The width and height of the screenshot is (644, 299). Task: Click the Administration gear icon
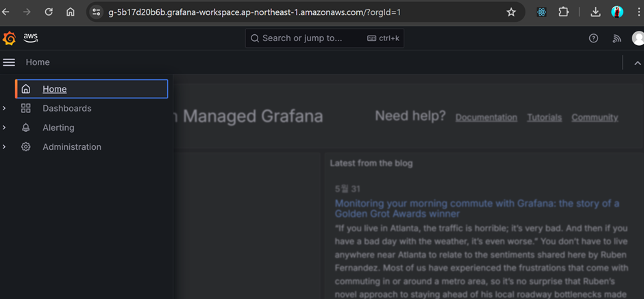pos(26,147)
